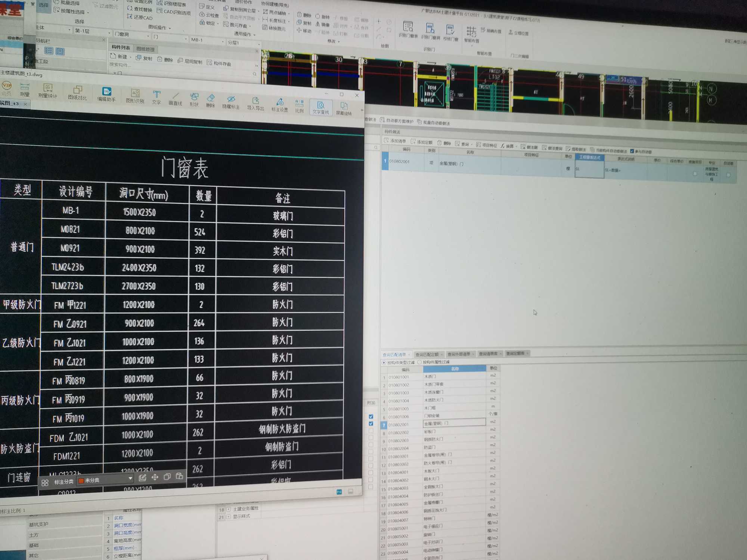Screen dimensions: 747x560
Task: Launch the 编辑助手 edit assistant
Action: 106,94
